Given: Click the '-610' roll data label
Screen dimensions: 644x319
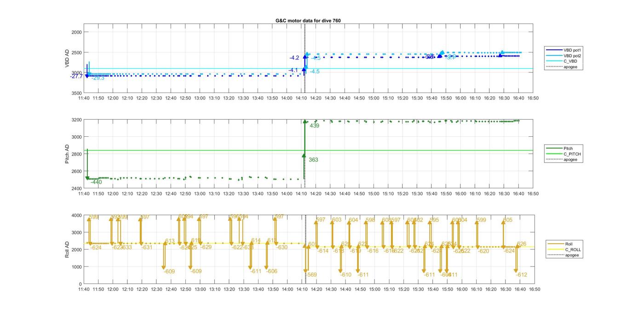Looking at the screenshot, I should [346, 275].
